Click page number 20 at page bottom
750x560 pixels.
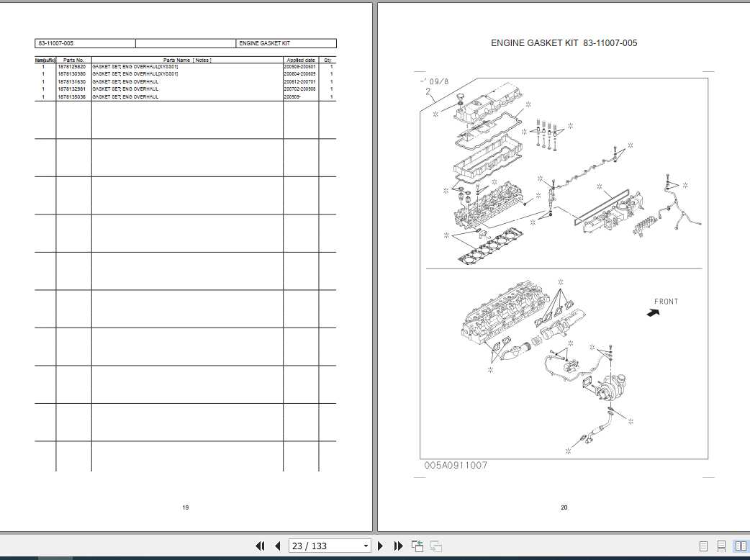(x=564, y=507)
